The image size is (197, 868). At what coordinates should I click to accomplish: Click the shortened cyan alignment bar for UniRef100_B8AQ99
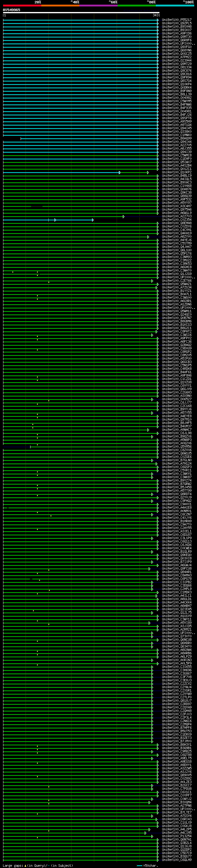click(x=90, y=139)
